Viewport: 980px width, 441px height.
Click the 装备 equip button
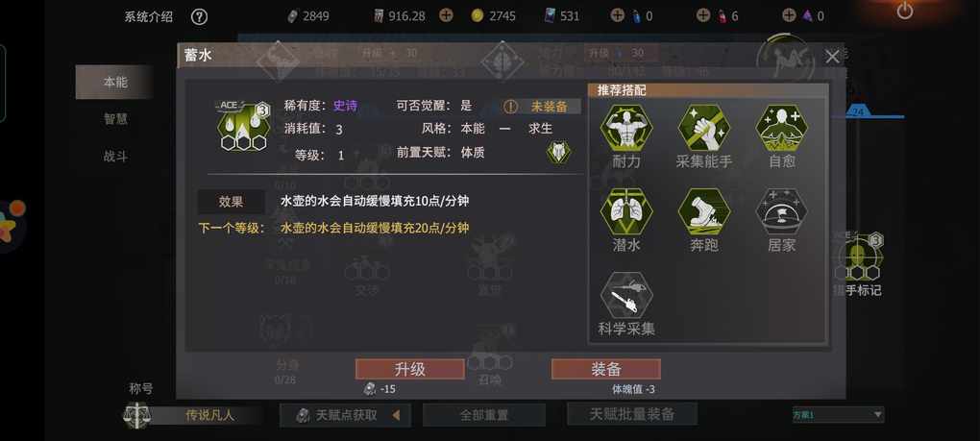tap(605, 369)
